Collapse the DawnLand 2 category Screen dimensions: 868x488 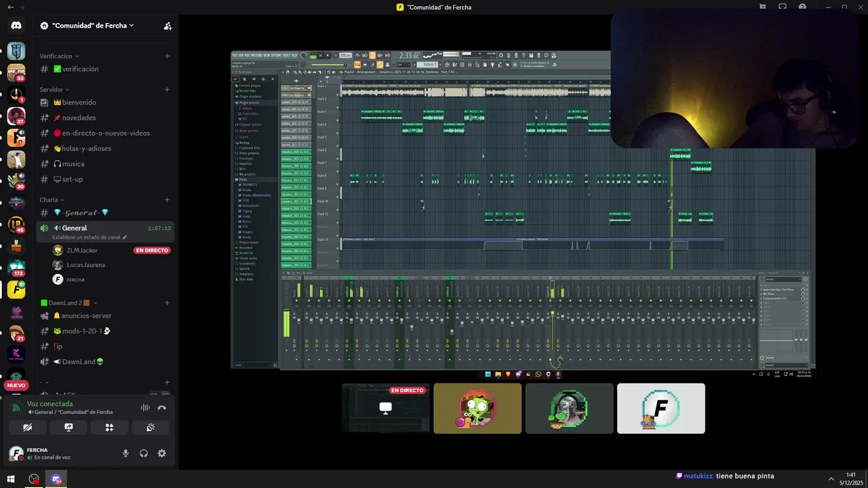(x=69, y=303)
